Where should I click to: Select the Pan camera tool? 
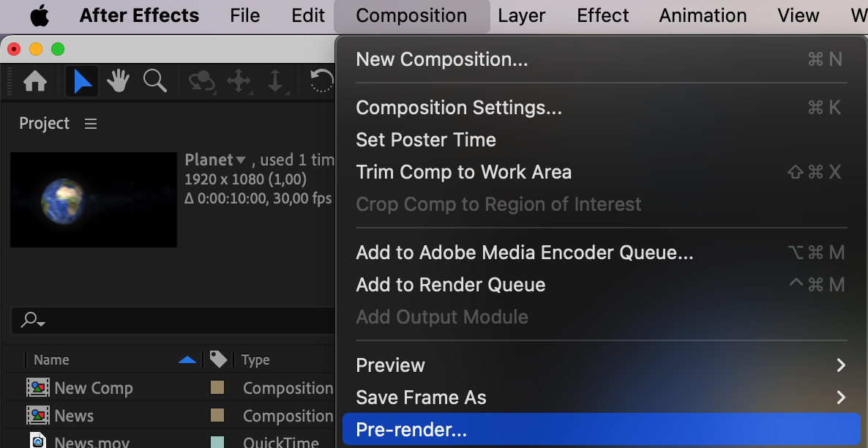(x=239, y=81)
